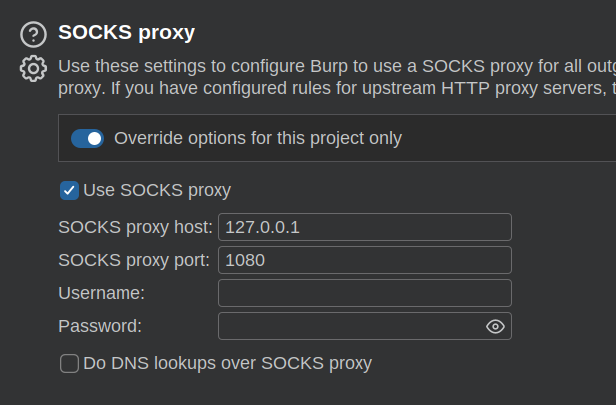Click the 'Username:' label
The width and height of the screenshot is (616, 405).
102,293
